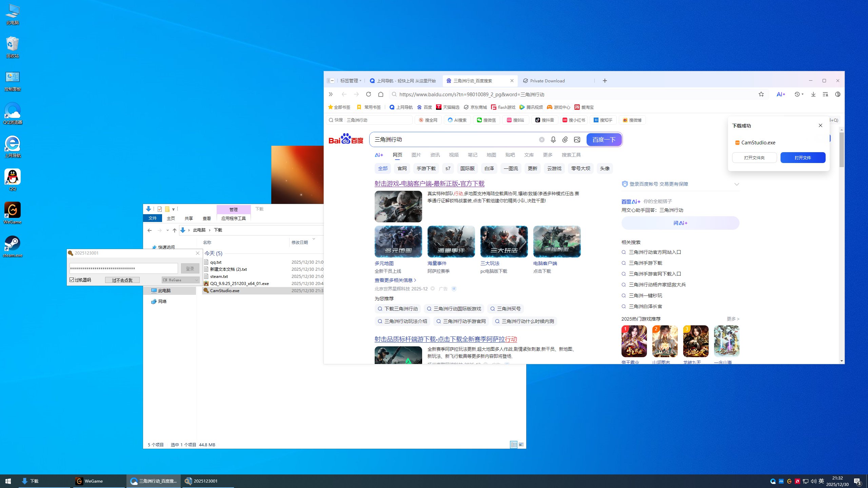868x488 pixels.
Task: Click the image search camera icon
Action: click(577, 140)
